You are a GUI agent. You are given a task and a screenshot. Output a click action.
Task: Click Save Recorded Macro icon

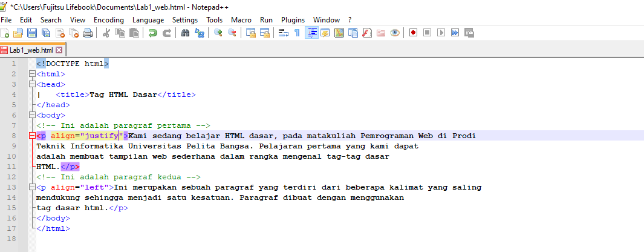469,33
